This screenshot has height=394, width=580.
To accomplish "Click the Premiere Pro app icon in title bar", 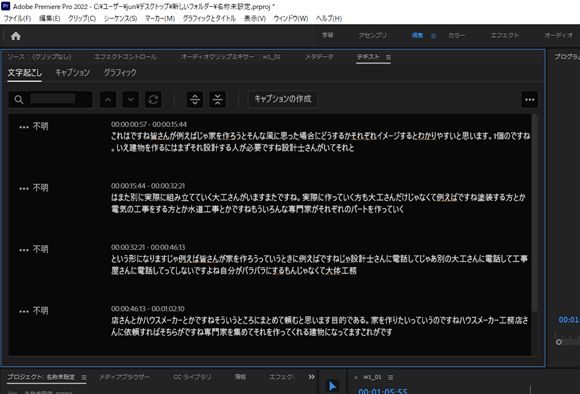I will 6,6.
